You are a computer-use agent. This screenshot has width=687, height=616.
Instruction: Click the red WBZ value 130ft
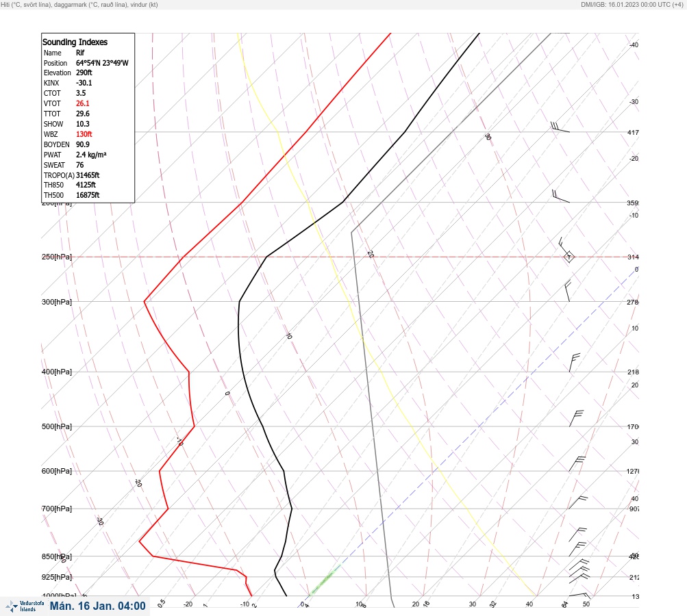click(x=84, y=134)
